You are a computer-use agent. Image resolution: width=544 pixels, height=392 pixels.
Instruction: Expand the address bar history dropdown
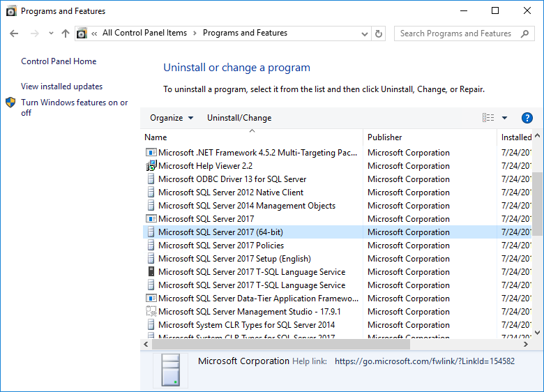(x=364, y=33)
